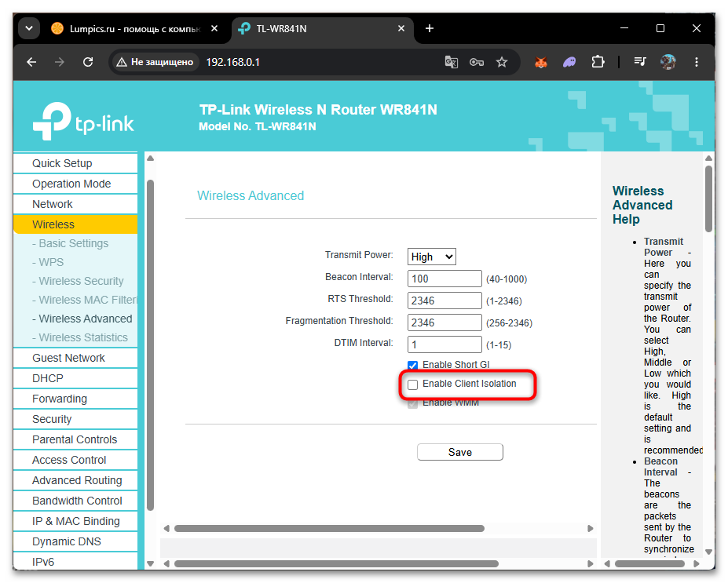Image resolution: width=728 pixels, height=583 pixels.
Task: Open Parental Controls
Action: (x=75, y=439)
